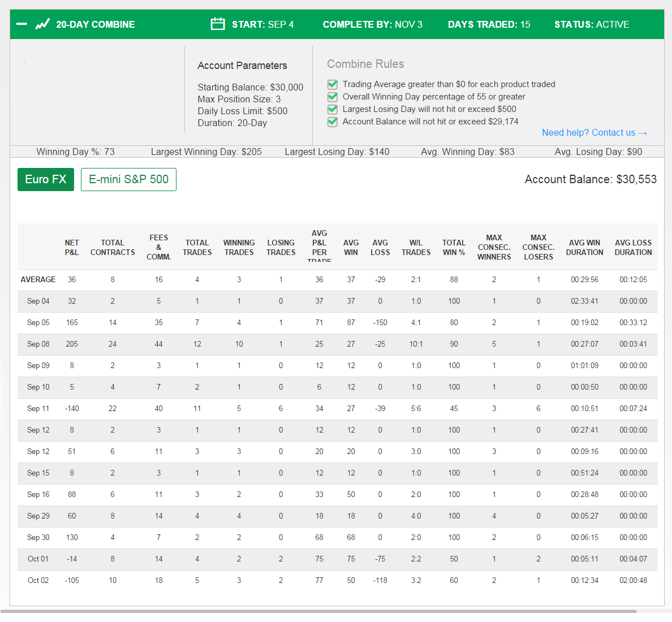672x622 pixels.
Task: Click the Largest Winning Day: $205 statistic
Action: [206, 152]
